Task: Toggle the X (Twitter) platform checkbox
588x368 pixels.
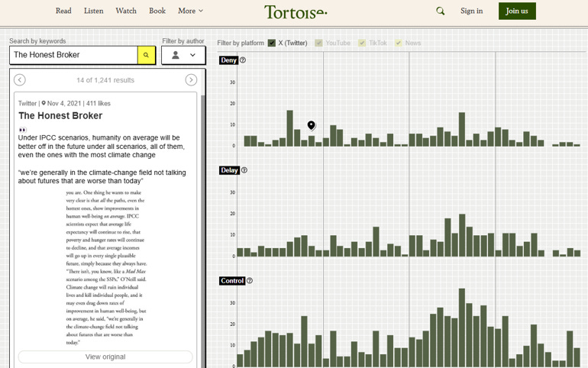Action: click(x=272, y=43)
